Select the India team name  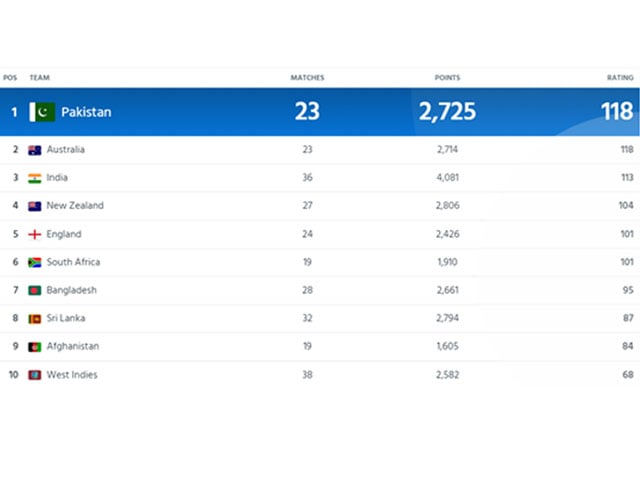[x=57, y=178]
